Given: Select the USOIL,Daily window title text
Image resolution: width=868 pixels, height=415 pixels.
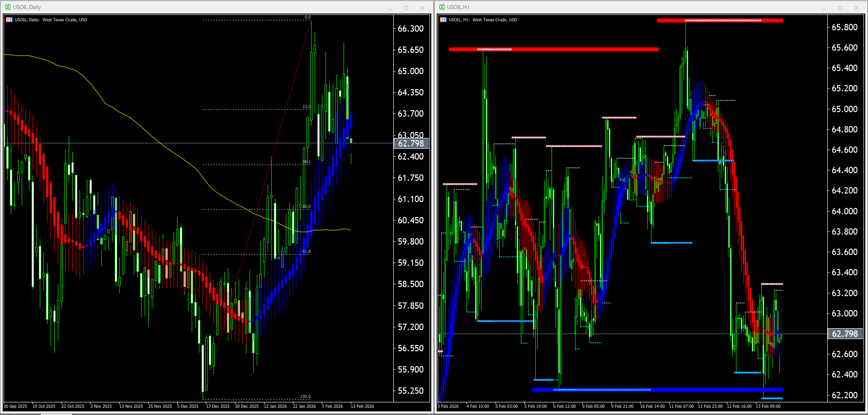Looking at the screenshot, I should [x=27, y=7].
